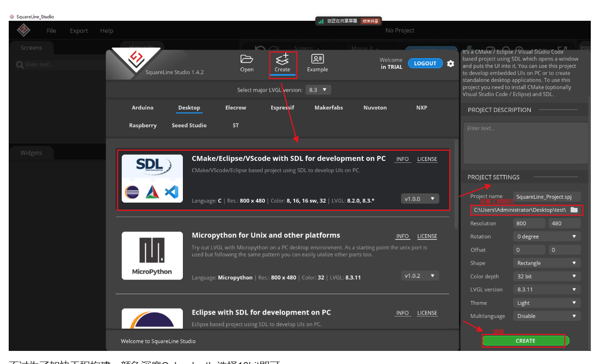The width and height of the screenshot is (600, 364).
Task: Open the major LVGL version 8.3 dropdown
Action: (318, 90)
